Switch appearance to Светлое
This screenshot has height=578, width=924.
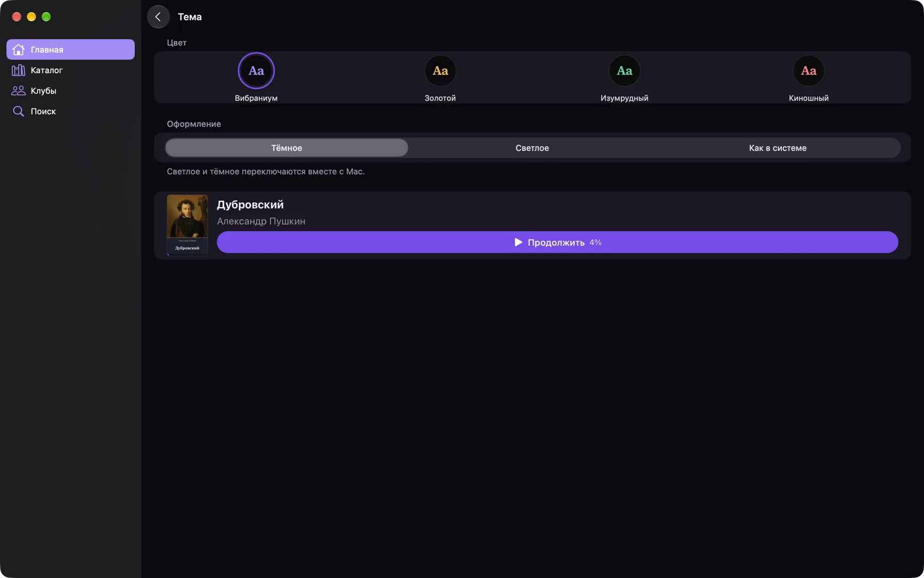pos(532,148)
